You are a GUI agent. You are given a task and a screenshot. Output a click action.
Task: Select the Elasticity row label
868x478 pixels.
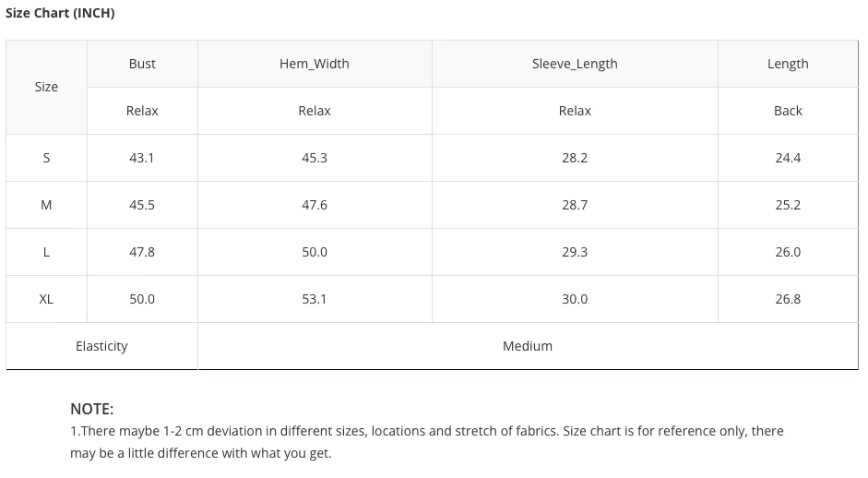click(x=101, y=346)
